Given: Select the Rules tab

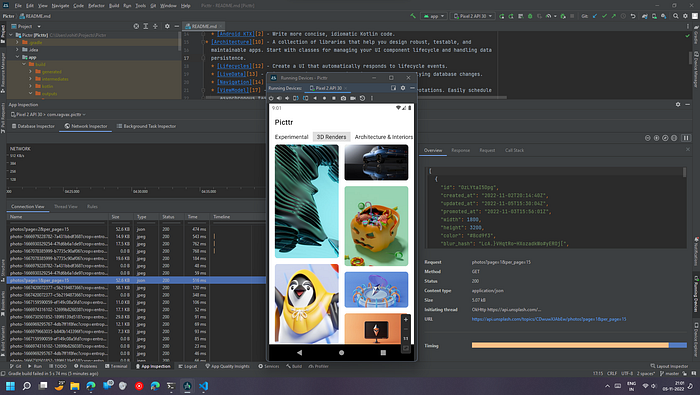Looking at the screenshot, I should pyautogui.click(x=92, y=207).
